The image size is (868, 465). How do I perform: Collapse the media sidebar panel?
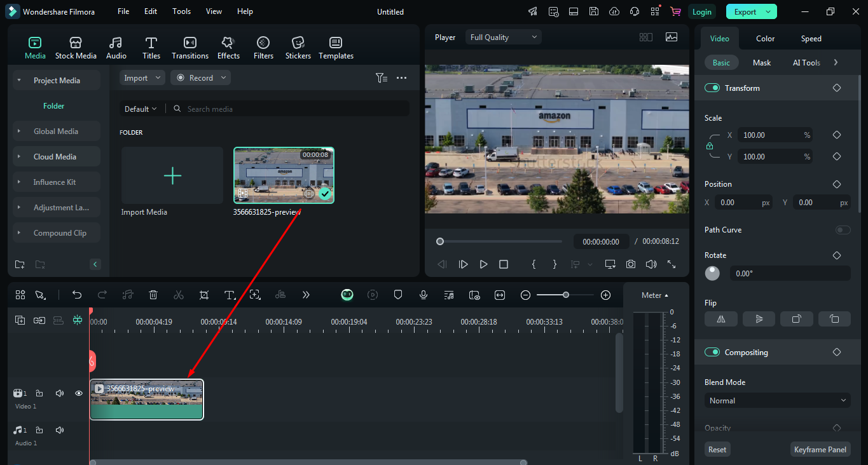95,264
